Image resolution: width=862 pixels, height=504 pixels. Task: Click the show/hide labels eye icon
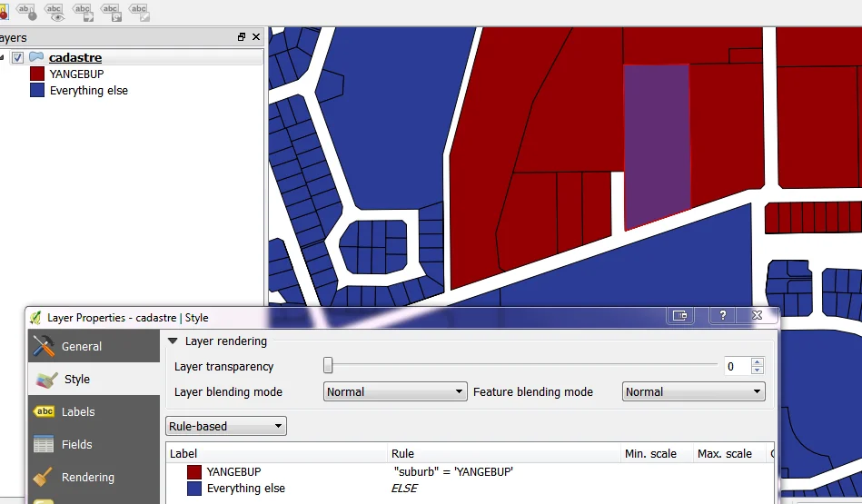pyautogui.click(x=55, y=11)
